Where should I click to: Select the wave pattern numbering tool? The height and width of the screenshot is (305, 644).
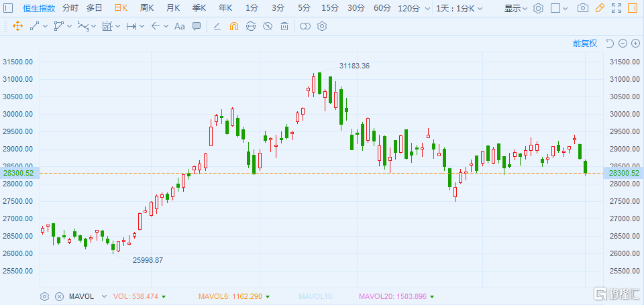click(83, 26)
